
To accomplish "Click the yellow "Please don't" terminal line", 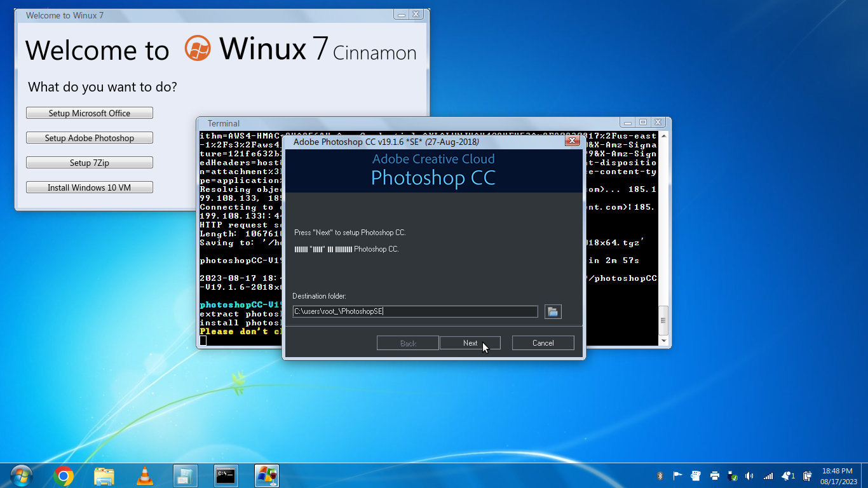I will pos(240,332).
